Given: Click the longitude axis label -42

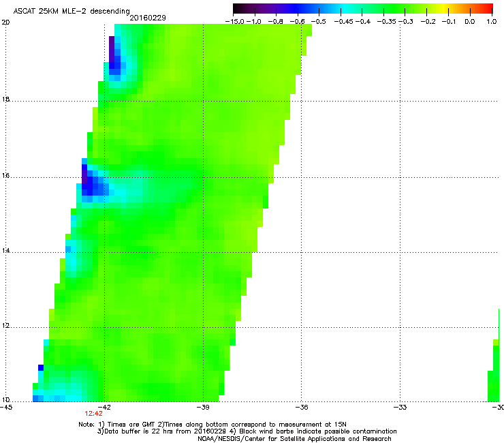Looking at the screenshot, I should tap(104, 408).
